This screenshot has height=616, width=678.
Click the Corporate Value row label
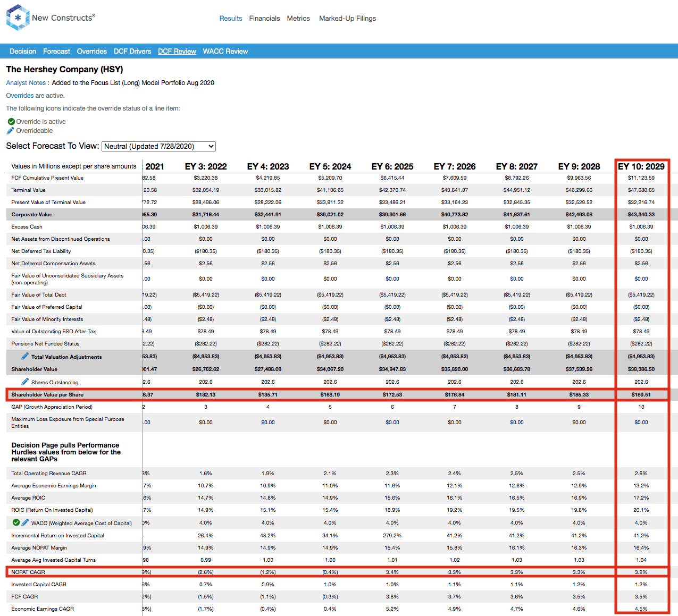click(32, 215)
